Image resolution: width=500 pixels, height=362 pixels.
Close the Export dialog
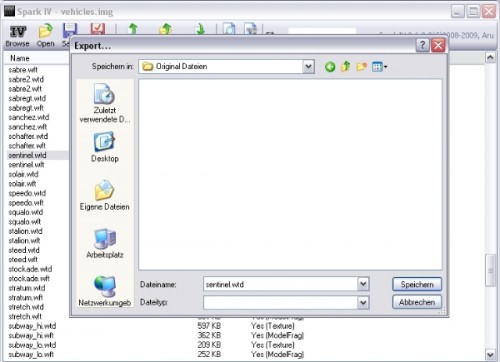[438, 45]
